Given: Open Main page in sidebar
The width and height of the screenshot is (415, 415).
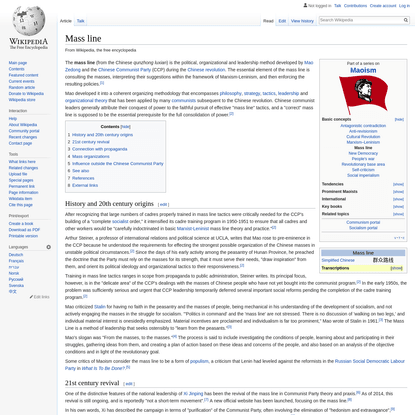Looking at the screenshot, I should tap(18, 63).
